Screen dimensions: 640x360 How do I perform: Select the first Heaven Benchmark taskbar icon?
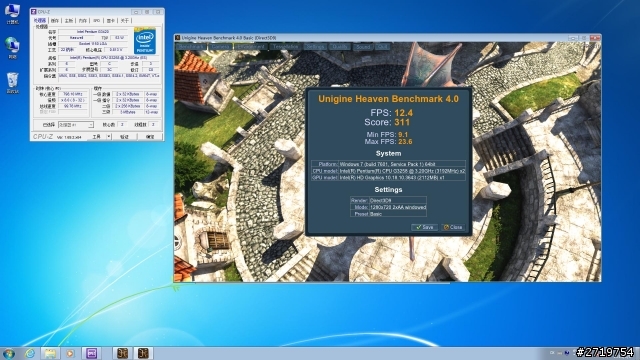click(122, 353)
